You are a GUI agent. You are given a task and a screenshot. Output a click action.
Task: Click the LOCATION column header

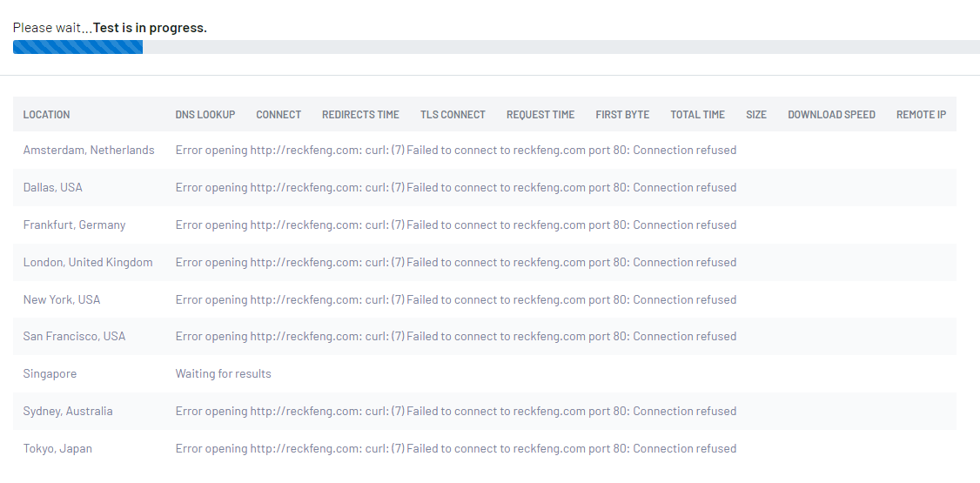(46, 114)
